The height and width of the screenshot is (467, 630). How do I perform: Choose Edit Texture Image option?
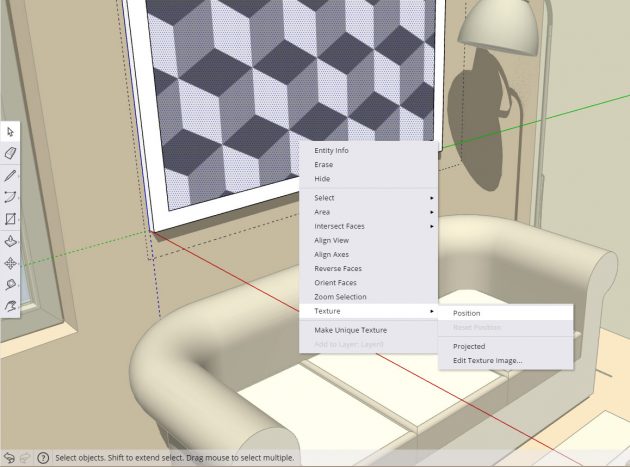click(487, 360)
